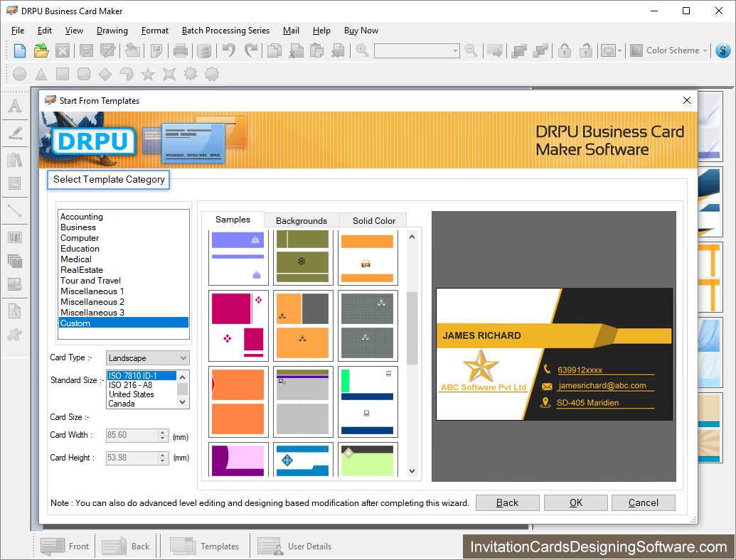Click the Unlock open padlock icon
736x560 pixels.
[x=585, y=50]
